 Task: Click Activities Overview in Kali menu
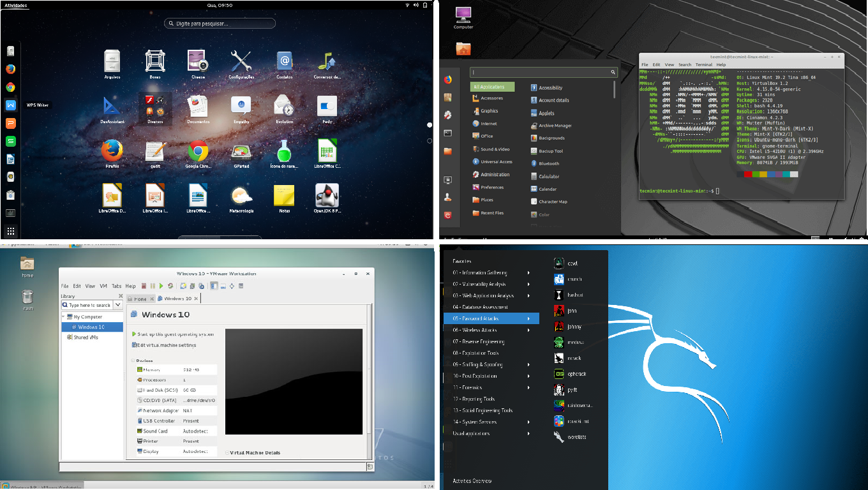[472, 480]
